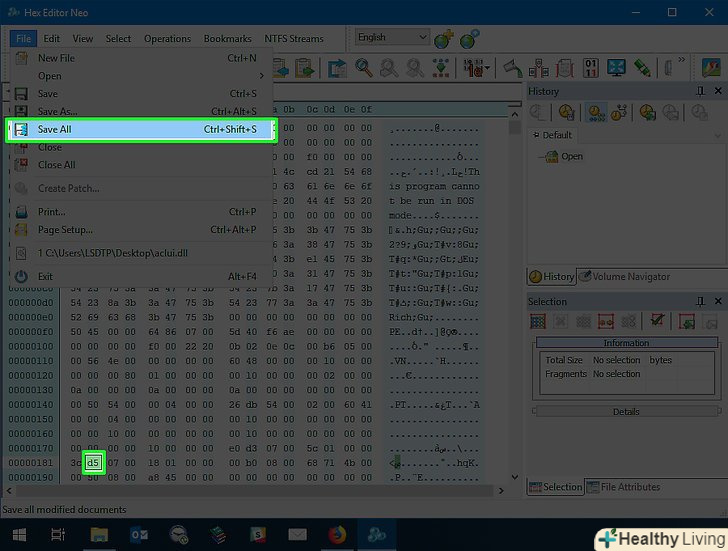Click the colorful picture icon on far-right toolbar
This screenshot has height=551, width=728.
tap(711, 68)
